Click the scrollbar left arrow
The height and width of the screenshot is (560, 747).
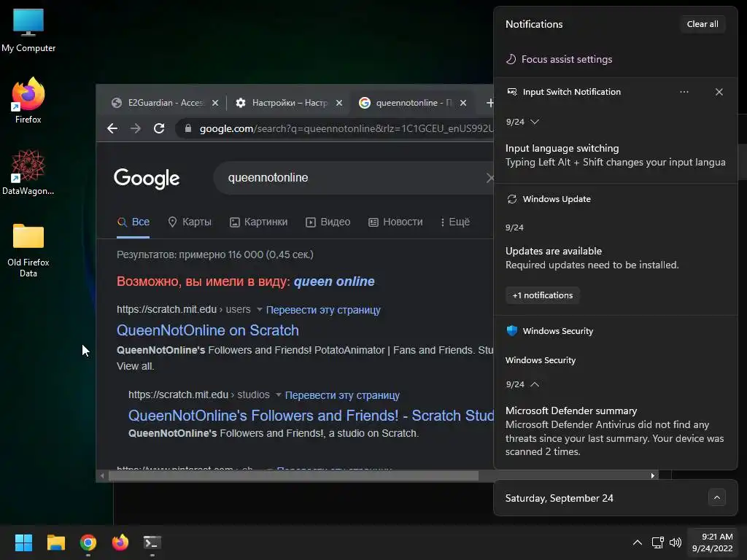tap(102, 475)
